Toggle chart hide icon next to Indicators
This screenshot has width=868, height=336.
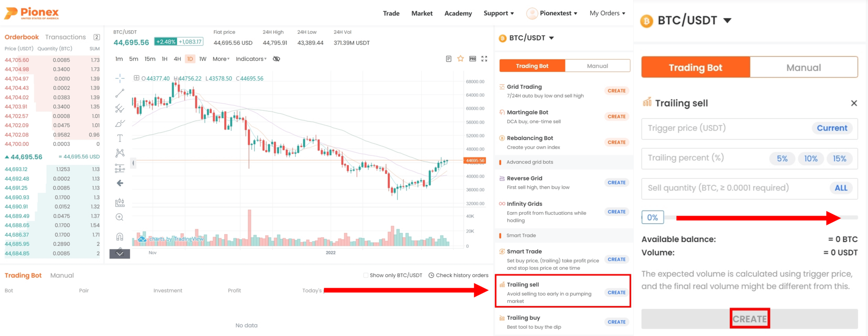[x=276, y=59]
